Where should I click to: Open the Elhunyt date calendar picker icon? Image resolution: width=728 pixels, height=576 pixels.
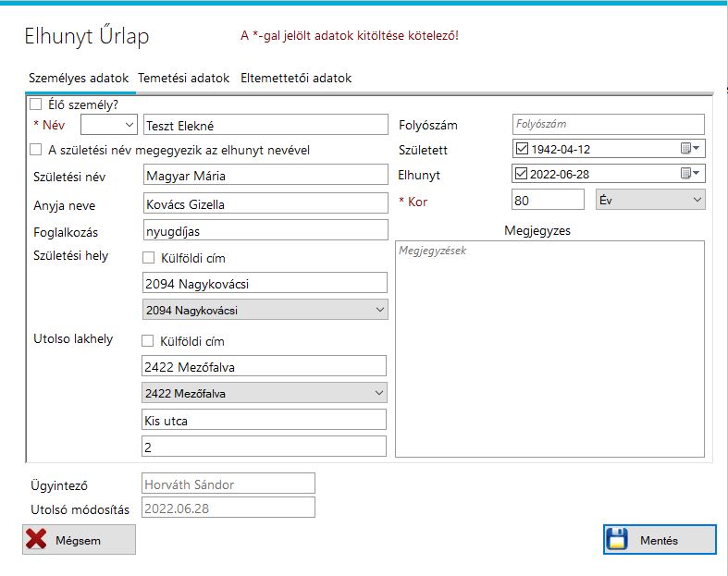(x=689, y=174)
